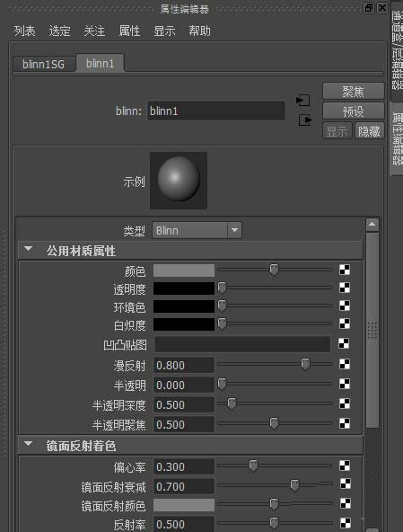
Task: Switch to the blinn1SG tab
Action: (x=44, y=64)
